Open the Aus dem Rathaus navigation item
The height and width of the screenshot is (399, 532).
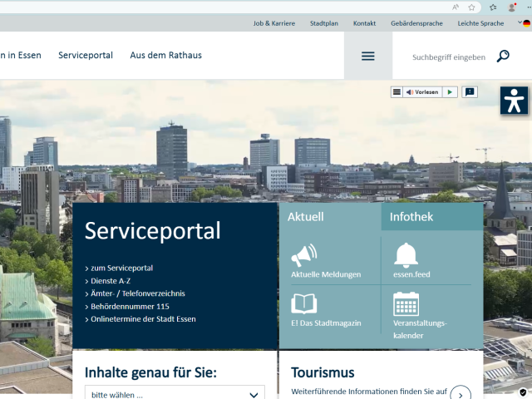click(x=166, y=56)
